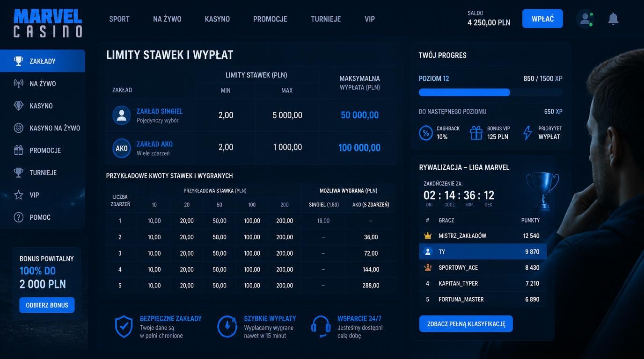
Task: Click the Bonus Powitalny 100% do 2 000 PLN banner
Action: pyautogui.click(x=47, y=283)
